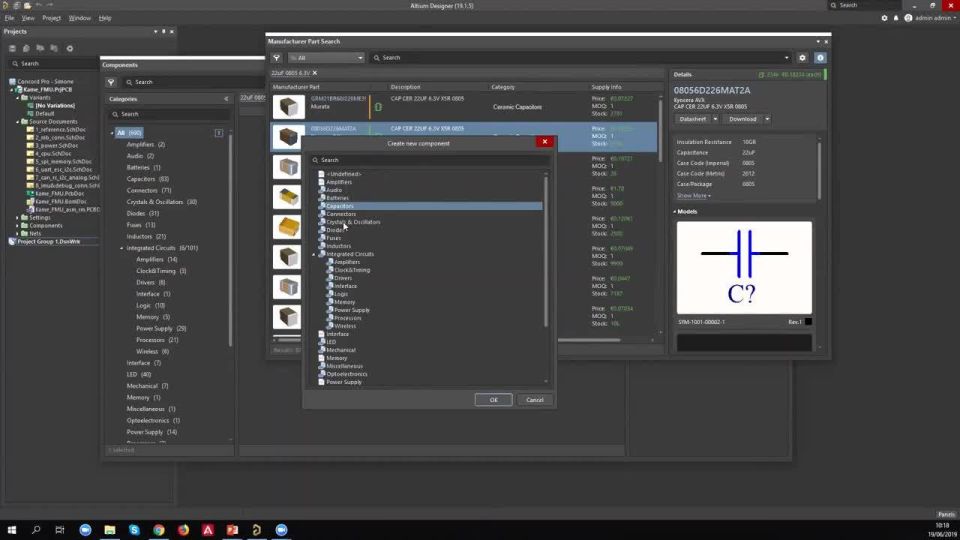The image size is (960, 540).
Task: Select Connectors in Create new component dialog
Action: click(x=340, y=214)
